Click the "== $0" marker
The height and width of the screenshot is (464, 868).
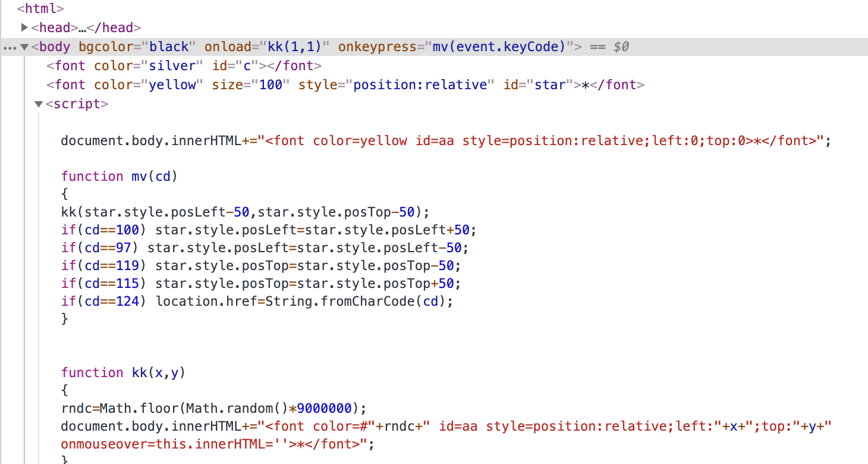click(x=609, y=46)
